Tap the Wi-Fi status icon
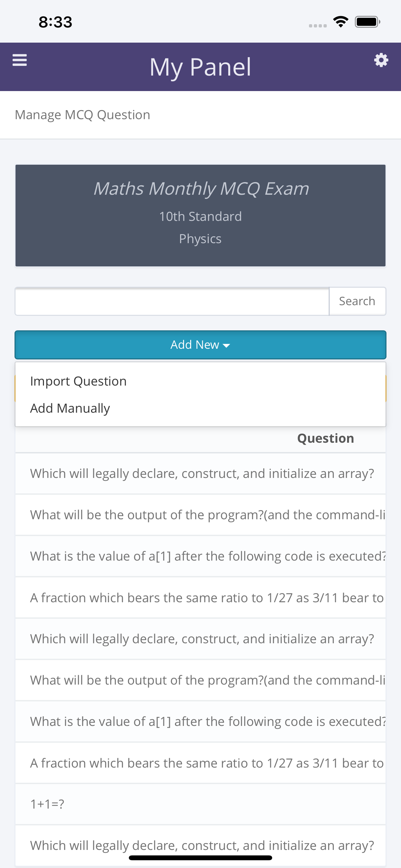 coord(341,22)
